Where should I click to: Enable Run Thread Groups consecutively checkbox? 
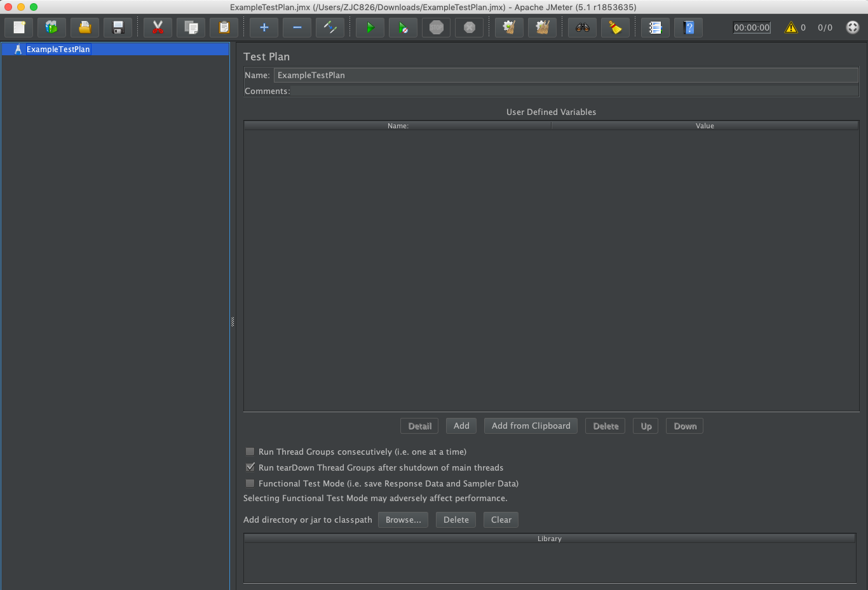(x=250, y=452)
